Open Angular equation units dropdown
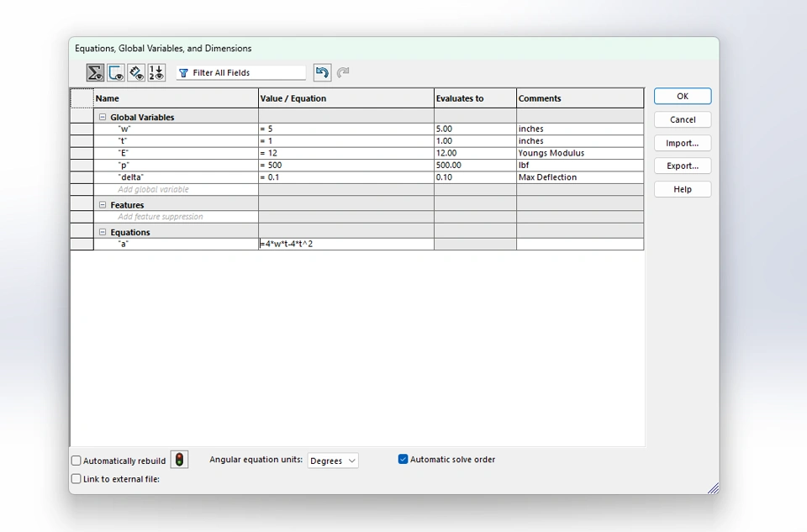 333,461
